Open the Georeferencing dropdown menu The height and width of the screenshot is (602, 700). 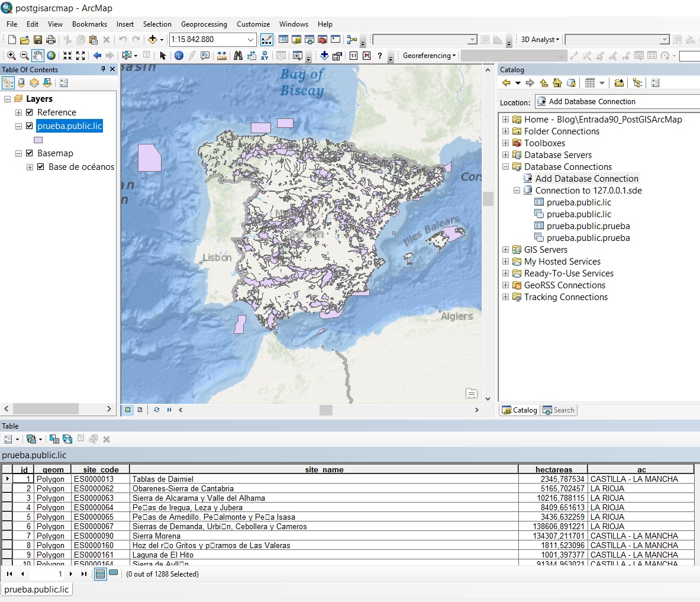429,56
